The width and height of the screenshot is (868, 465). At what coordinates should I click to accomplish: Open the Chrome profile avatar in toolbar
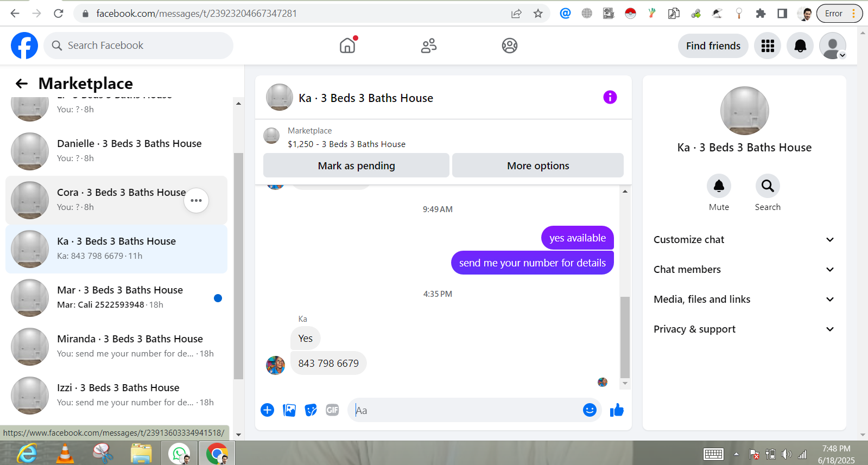click(x=806, y=14)
